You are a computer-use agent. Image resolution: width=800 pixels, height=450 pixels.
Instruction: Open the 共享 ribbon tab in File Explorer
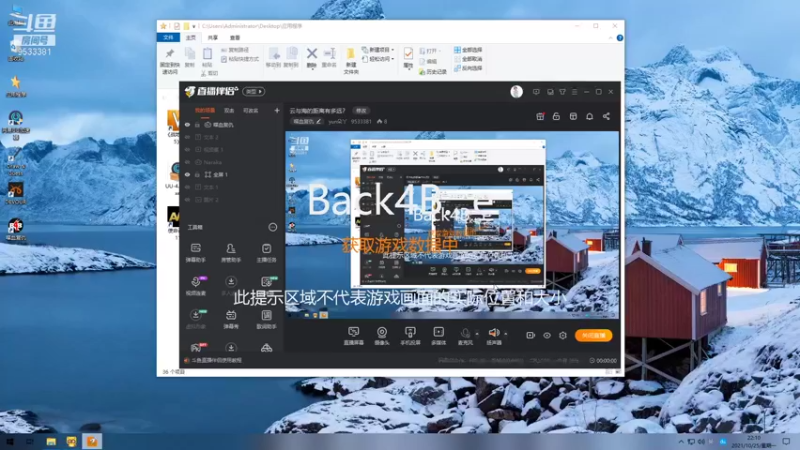pos(213,38)
